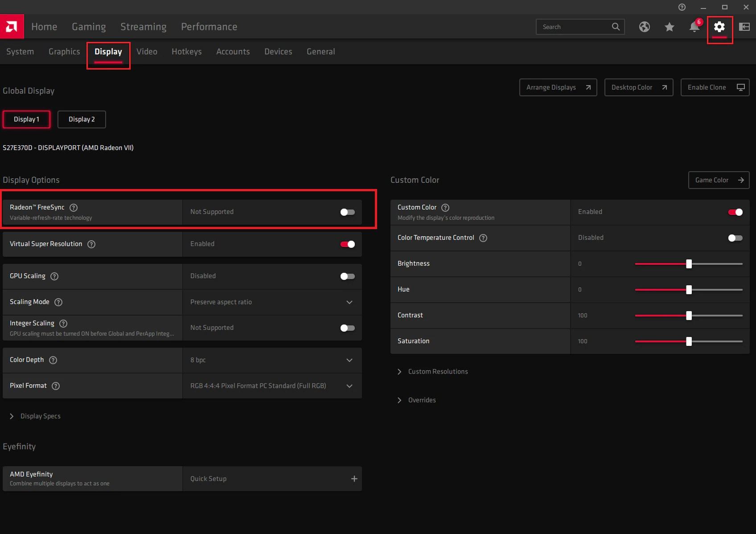The height and width of the screenshot is (534, 756).
Task: Show help for Scaling Mode
Action: coord(58,302)
